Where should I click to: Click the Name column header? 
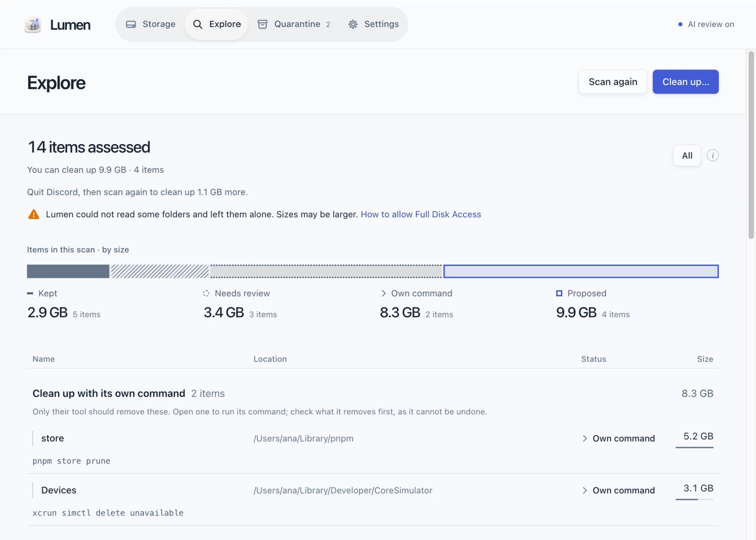(43, 359)
